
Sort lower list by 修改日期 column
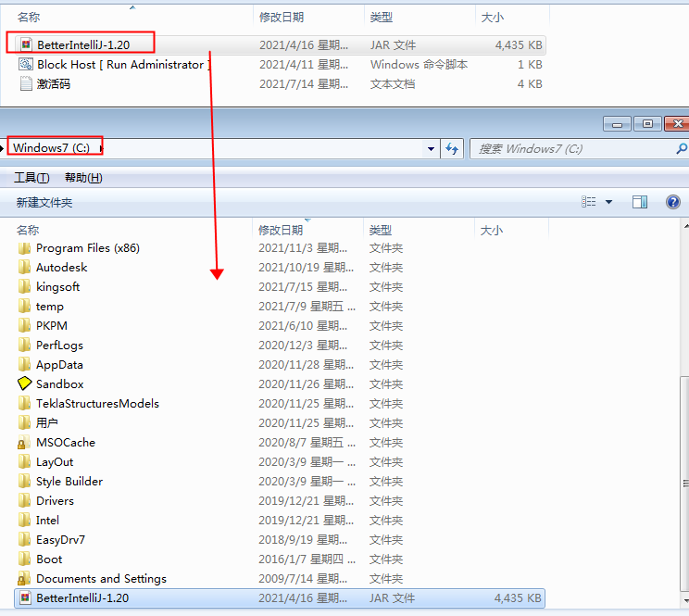pos(281,230)
